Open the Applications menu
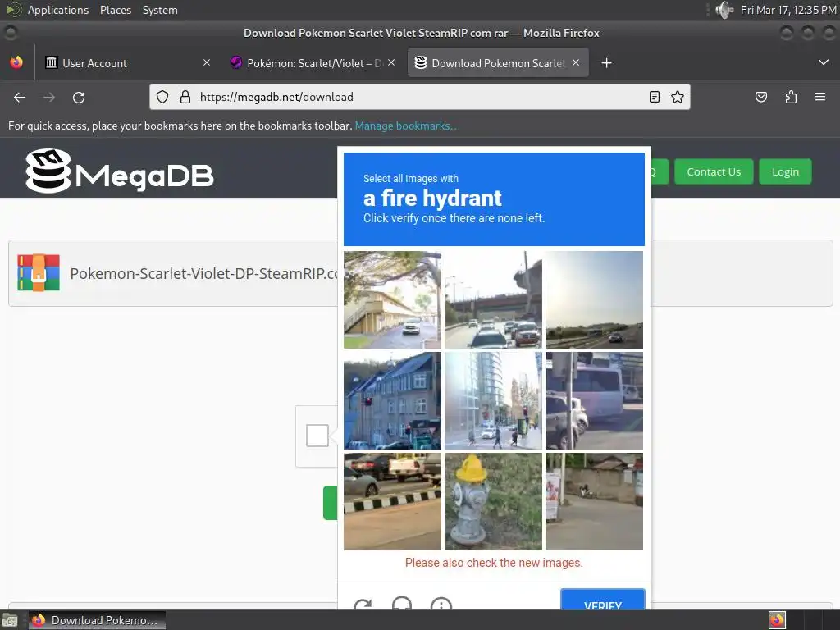The image size is (840, 630). pyautogui.click(x=58, y=10)
